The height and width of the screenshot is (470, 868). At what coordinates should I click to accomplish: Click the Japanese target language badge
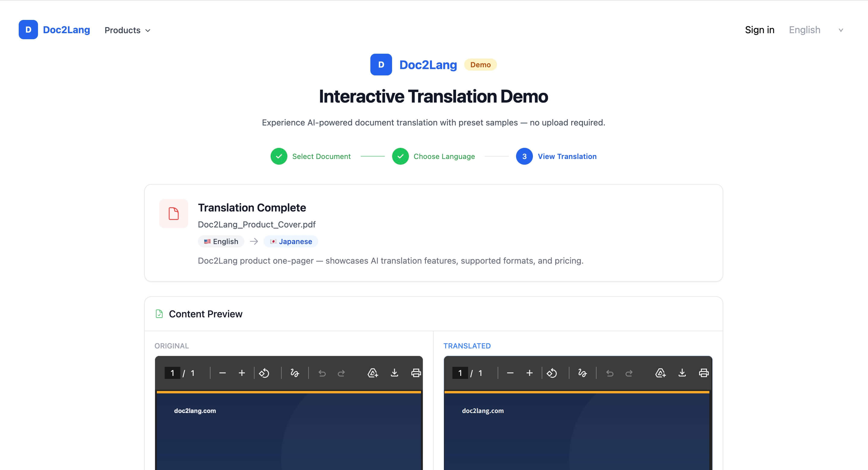291,242
